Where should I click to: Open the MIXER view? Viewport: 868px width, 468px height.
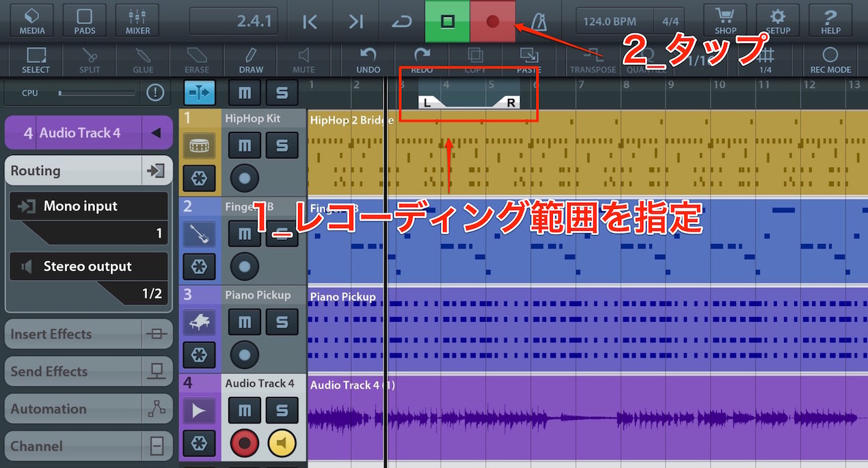coord(137,20)
